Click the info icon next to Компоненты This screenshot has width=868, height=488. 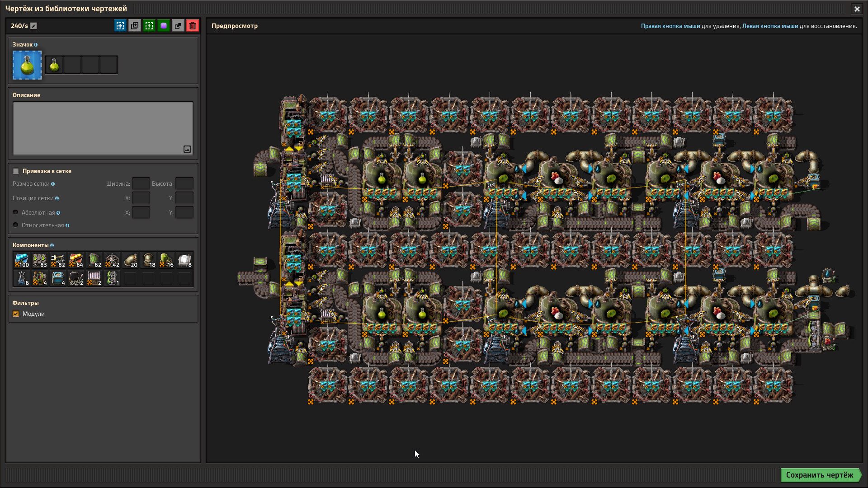pyautogui.click(x=52, y=245)
